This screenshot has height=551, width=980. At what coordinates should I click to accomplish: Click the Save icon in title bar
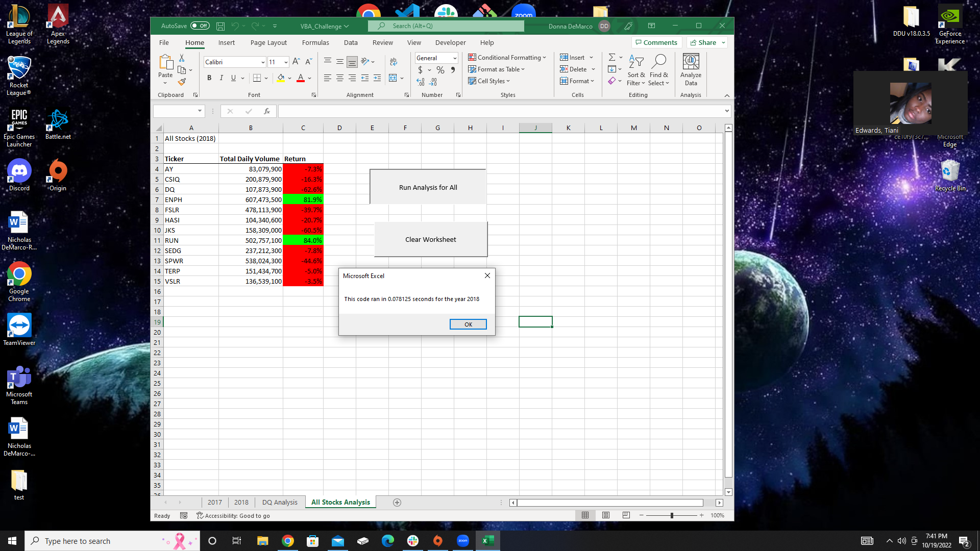coord(220,26)
